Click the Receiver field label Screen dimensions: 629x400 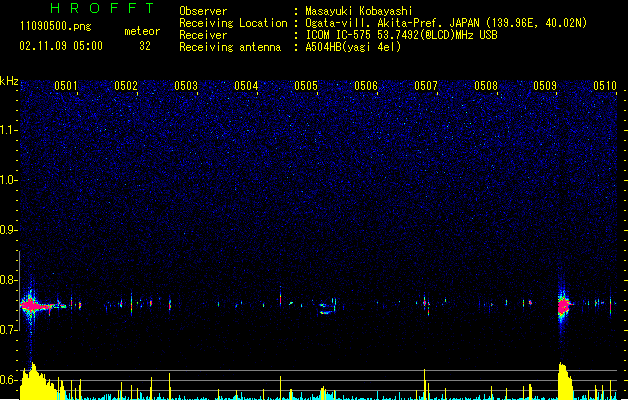click(x=203, y=35)
